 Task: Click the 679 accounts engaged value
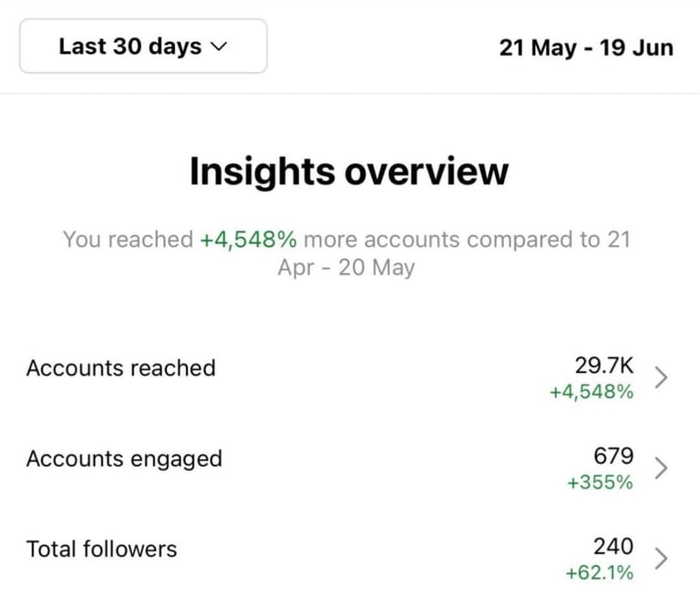click(612, 456)
